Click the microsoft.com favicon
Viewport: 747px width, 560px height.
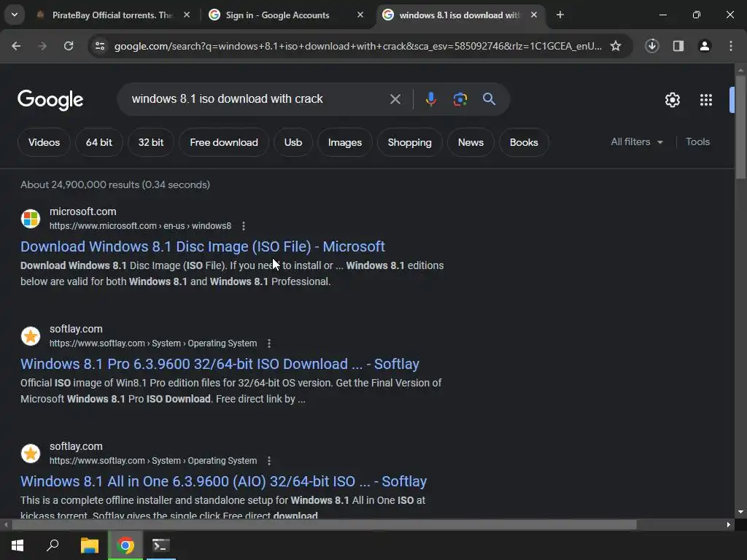[31, 219]
